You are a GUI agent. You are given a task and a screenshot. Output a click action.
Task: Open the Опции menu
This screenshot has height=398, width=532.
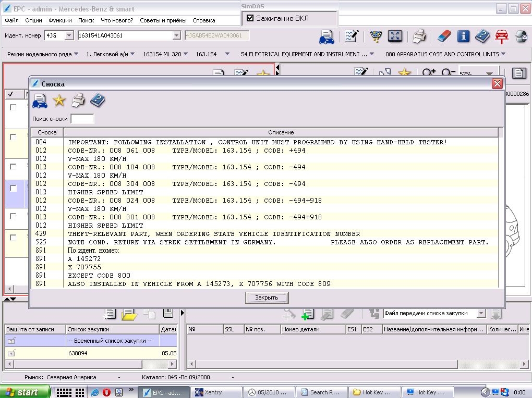click(x=33, y=20)
